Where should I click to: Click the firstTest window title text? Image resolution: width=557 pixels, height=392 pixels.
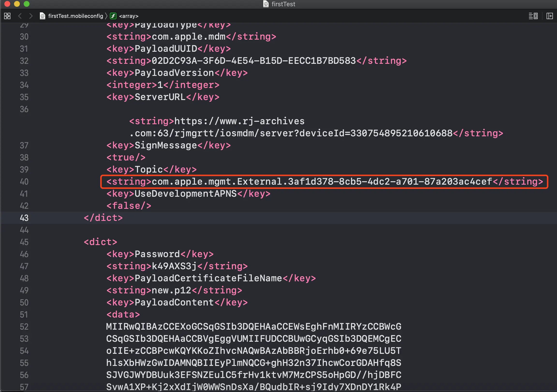point(283,4)
